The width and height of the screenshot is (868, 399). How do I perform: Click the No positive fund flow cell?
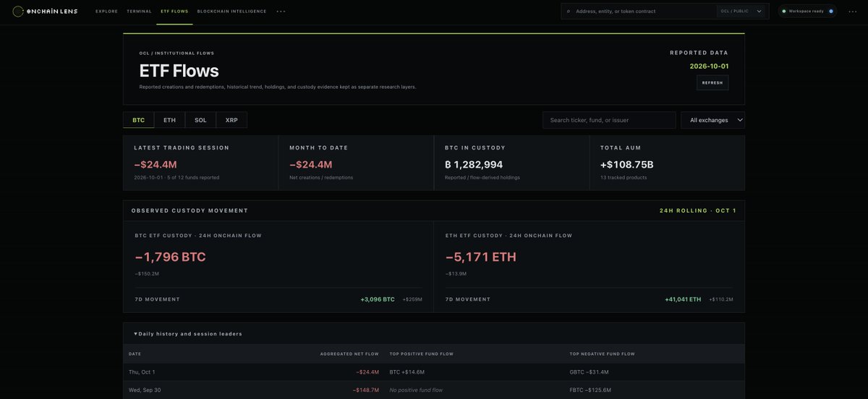[416, 390]
